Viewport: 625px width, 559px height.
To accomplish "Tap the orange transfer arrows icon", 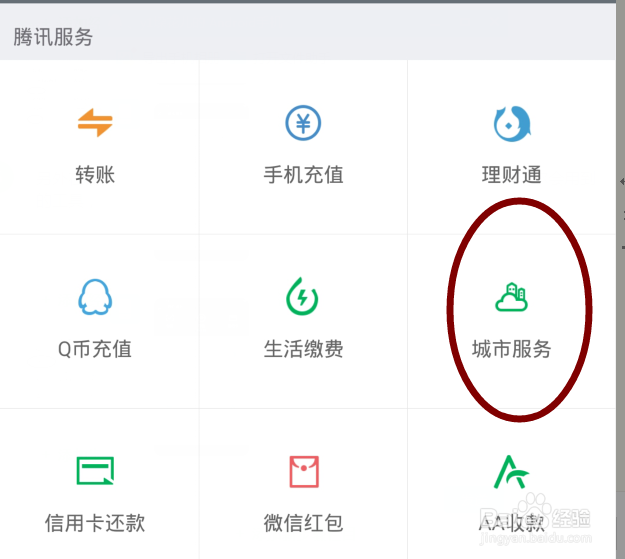I will pyautogui.click(x=95, y=123).
